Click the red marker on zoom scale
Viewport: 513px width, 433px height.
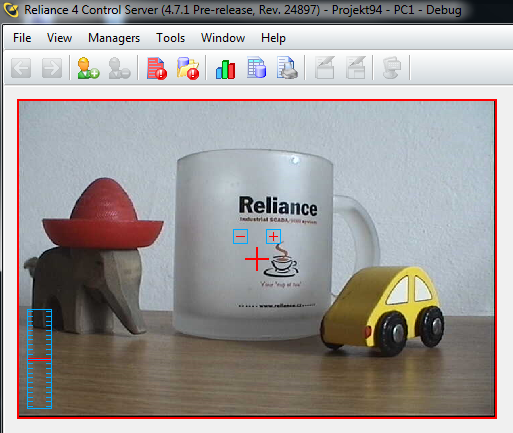[39, 359]
